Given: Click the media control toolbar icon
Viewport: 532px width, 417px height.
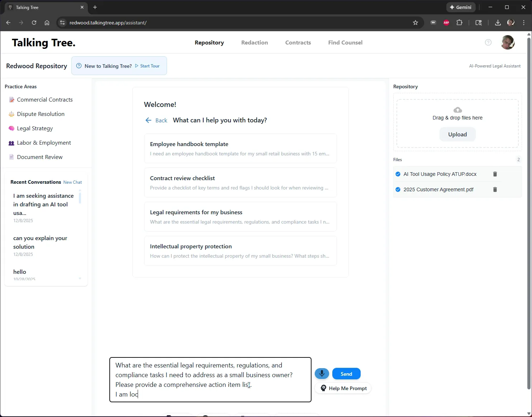Looking at the screenshot, I should pos(433,23).
